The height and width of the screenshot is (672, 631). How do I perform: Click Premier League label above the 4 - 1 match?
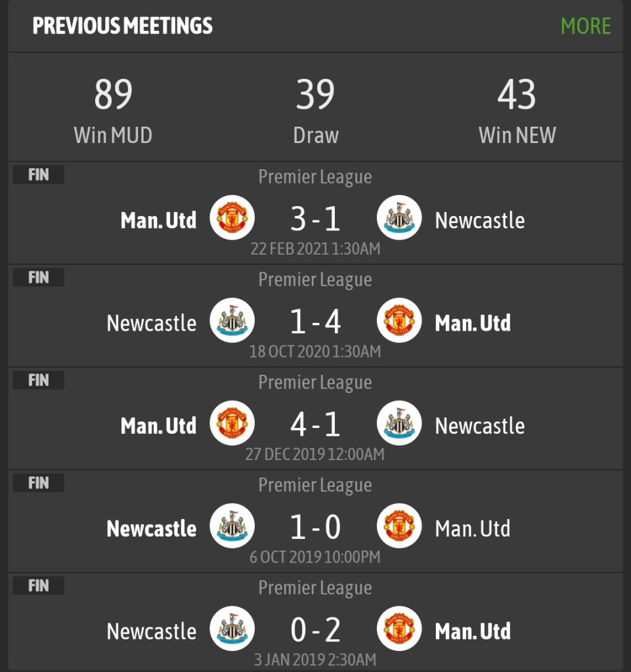315,383
